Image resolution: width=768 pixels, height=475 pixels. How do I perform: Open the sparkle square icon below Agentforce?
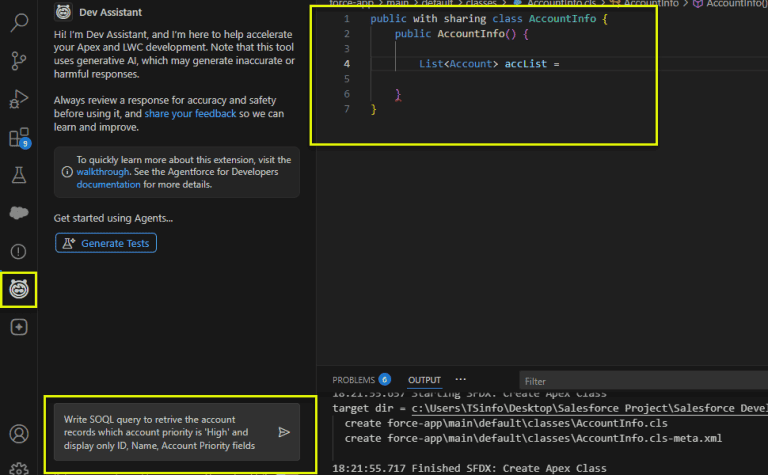pos(19,327)
